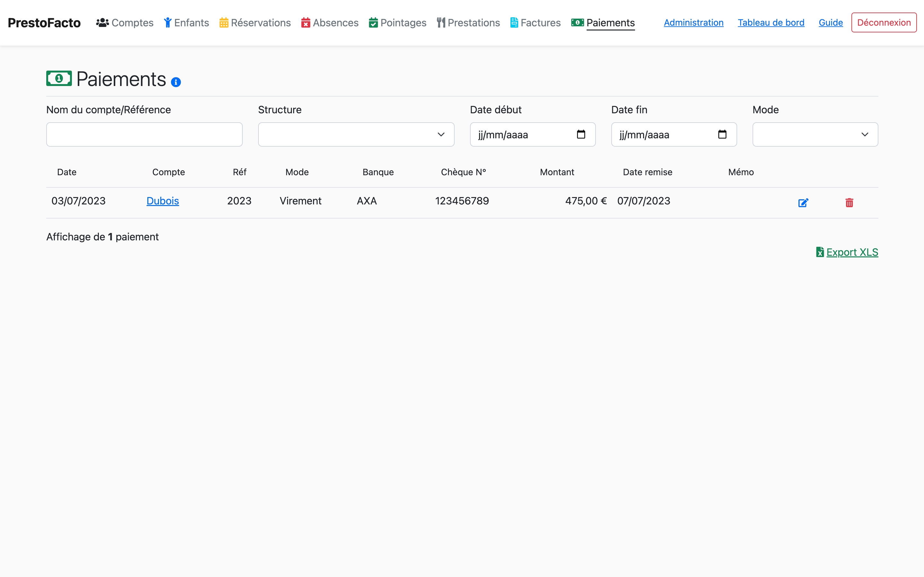Open the Comptes section in the navbar
Screen dimensions: 924x577
point(125,23)
